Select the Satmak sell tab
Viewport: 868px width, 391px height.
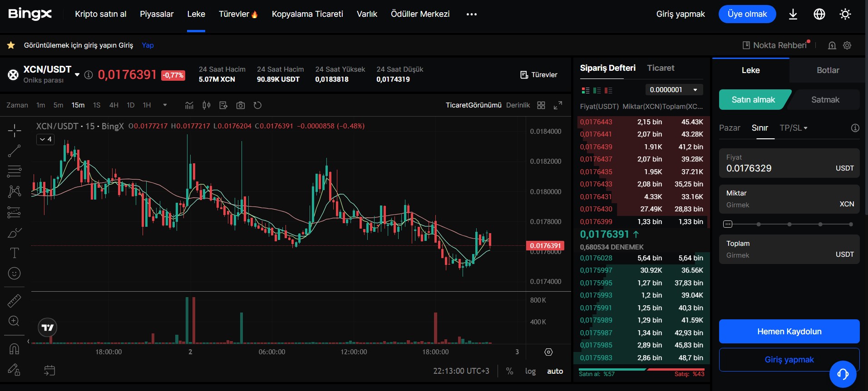click(x=825, y=100)
